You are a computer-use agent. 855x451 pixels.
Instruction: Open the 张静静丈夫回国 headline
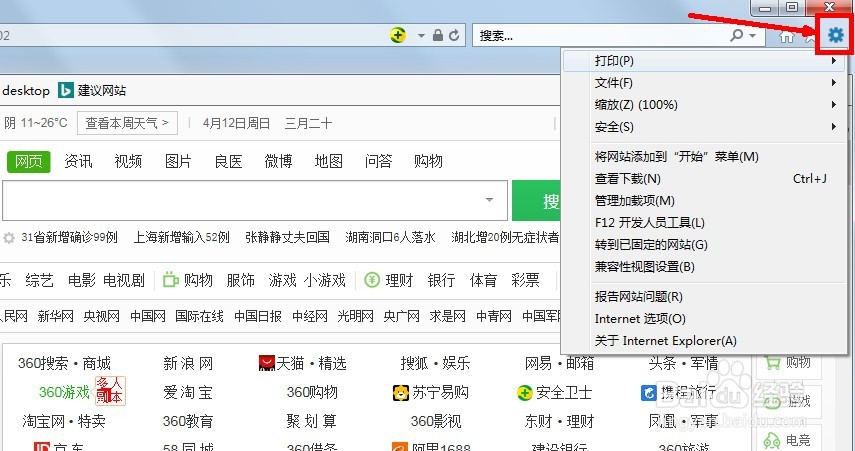[x=287, y=238]
